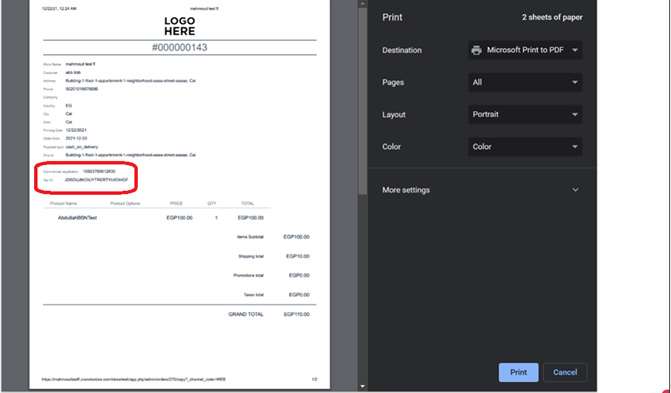Click the Product Name column header
Image resolution: width=671 pixels, height=393 pixels.
coord(63,203)
